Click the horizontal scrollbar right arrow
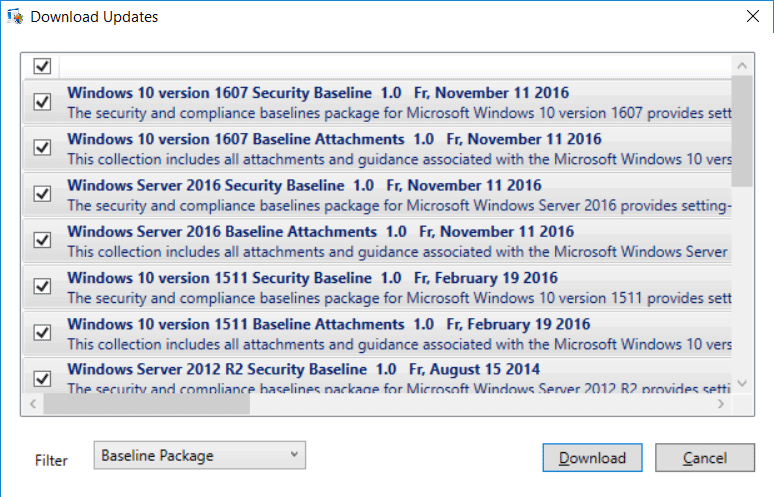Image resolution: width=774 pixels, height=497 pixels. [x=721, y=404]
